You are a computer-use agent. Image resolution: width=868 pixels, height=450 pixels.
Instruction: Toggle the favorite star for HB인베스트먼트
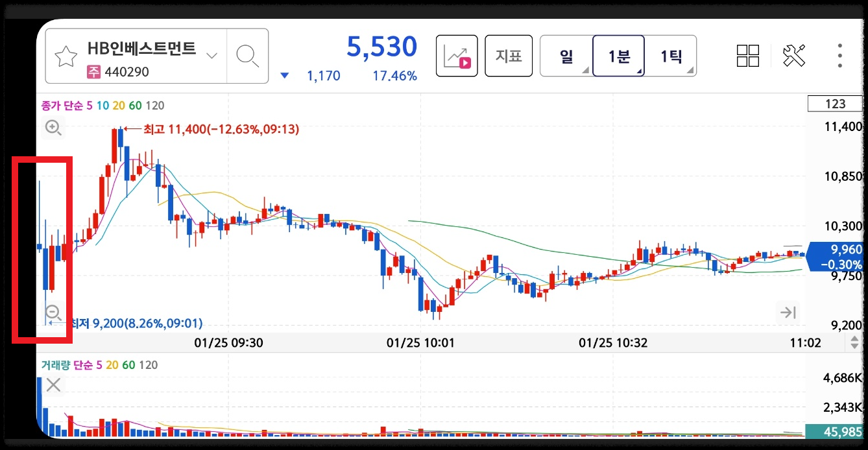click(66, 56)
